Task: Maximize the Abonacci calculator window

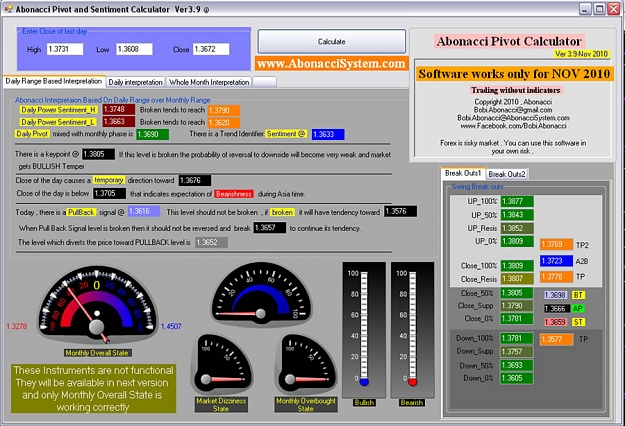Action: tap(599, 9)
